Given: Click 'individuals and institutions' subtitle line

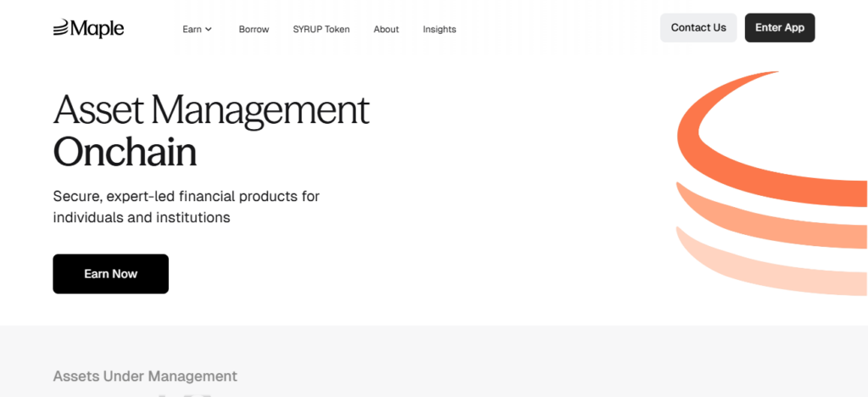Looking at the screenshot, I should click(x=142, y=217).
